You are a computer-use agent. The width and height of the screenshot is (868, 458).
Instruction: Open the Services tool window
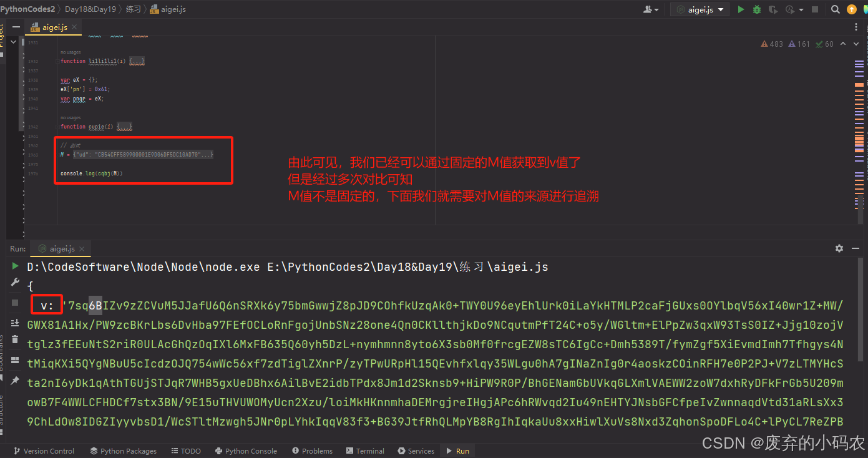(416, 451)
